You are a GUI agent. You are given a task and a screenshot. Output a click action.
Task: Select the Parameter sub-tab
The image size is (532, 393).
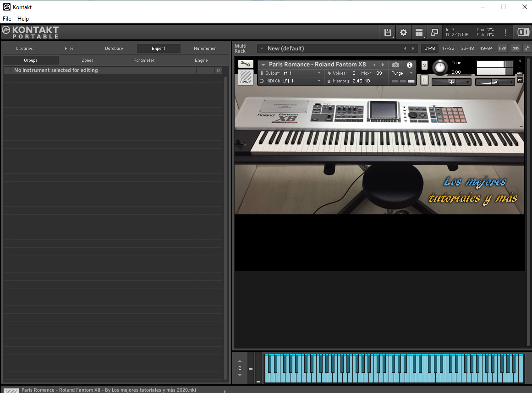coord(144,60)
